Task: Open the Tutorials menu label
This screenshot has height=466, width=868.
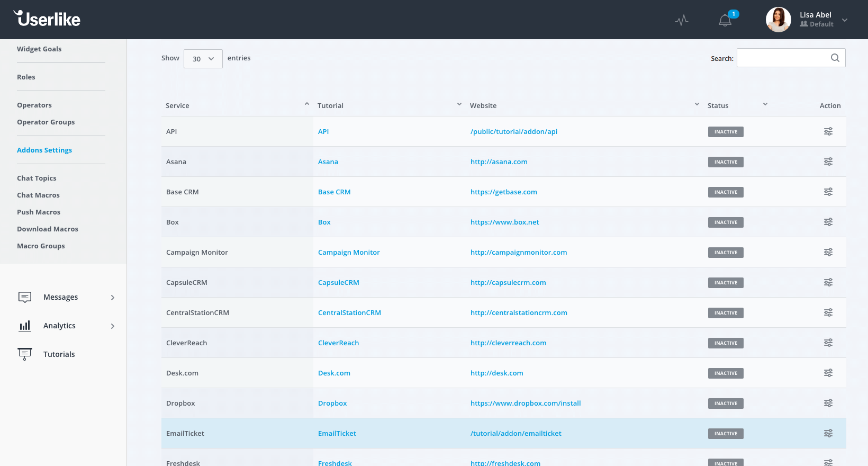Action: [x=59, y=354]
